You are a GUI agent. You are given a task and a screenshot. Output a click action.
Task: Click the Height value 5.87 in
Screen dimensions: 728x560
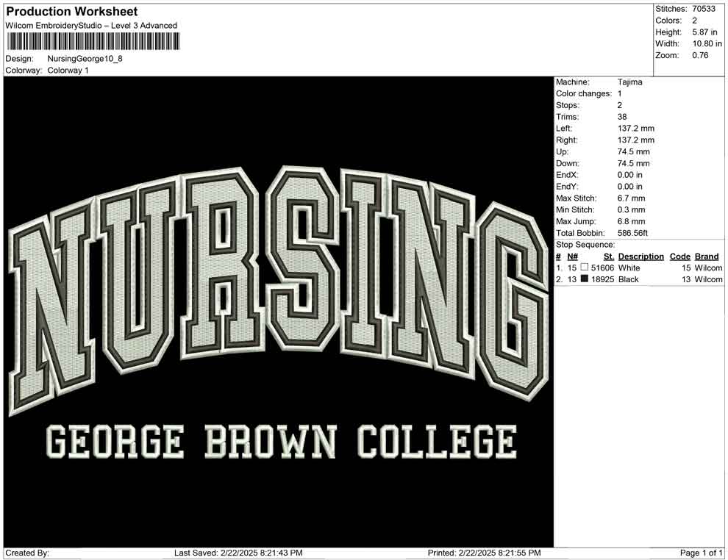tap(704, 32)
